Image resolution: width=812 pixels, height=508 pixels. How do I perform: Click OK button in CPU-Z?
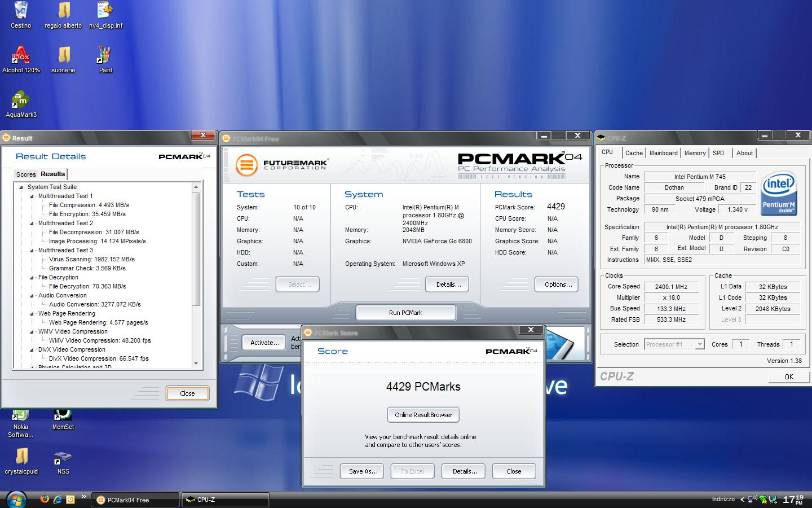pyautogui.click(x=788, y=376)
